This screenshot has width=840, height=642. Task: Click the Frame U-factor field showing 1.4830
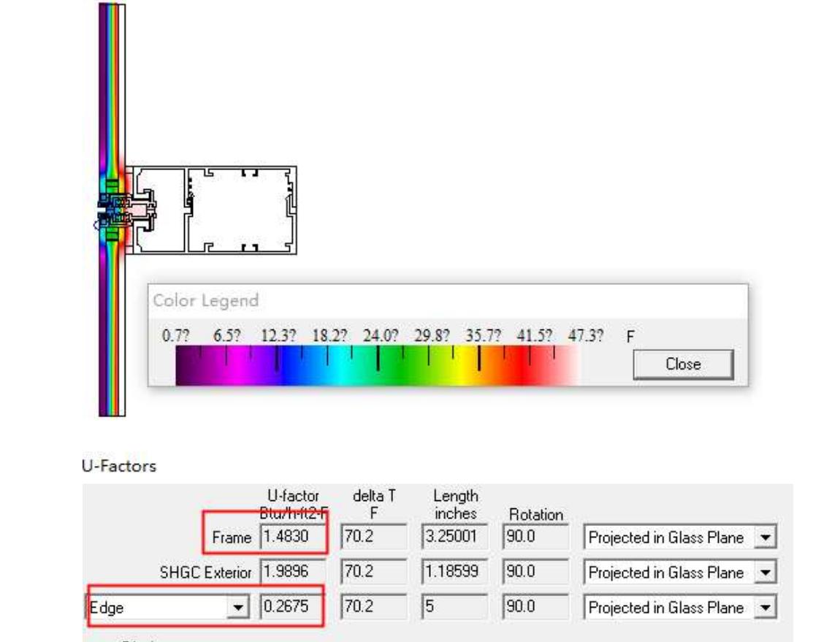click(292, 538)
